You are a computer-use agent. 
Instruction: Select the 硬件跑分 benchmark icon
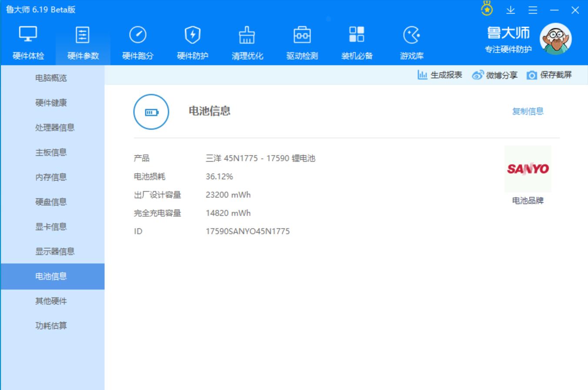point(137,41)
